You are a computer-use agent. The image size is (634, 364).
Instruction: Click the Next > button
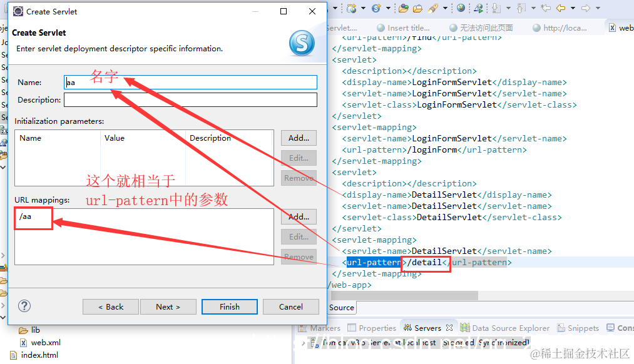pos(168,307)
